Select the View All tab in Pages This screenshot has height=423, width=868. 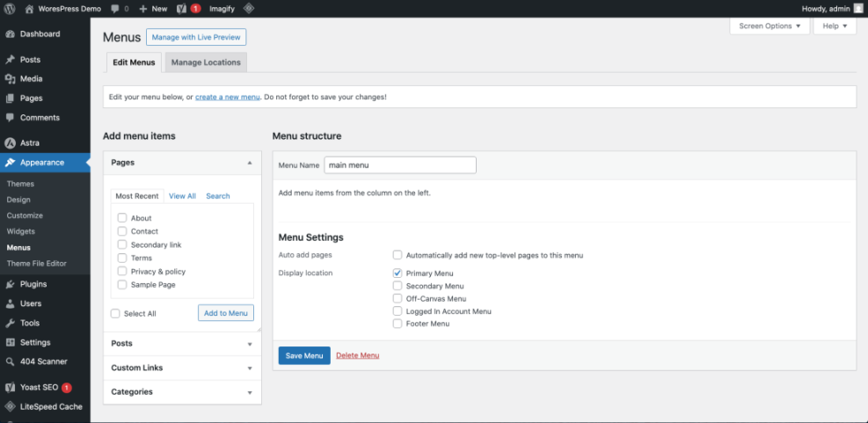(x=182, y=196)
